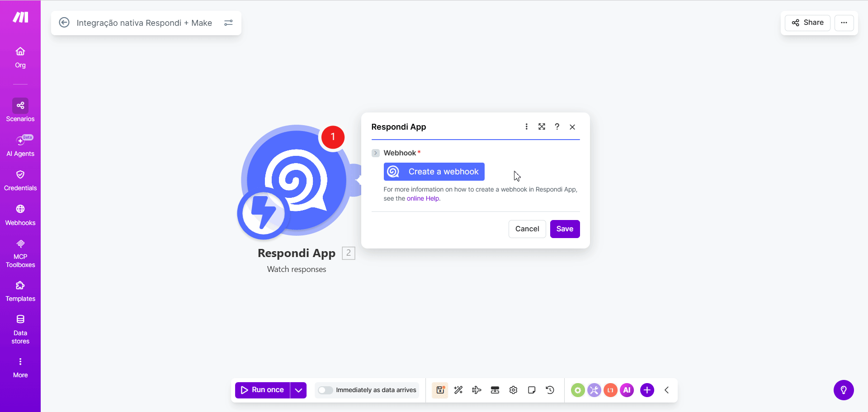Click the explain flow airplane icon

[476, 390]
